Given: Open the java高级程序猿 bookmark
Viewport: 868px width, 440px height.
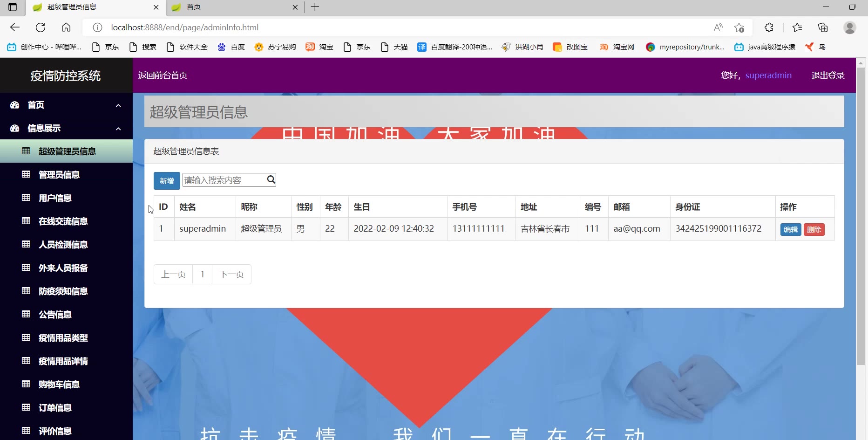Looking at the screenshot, I should click(765, 47).
